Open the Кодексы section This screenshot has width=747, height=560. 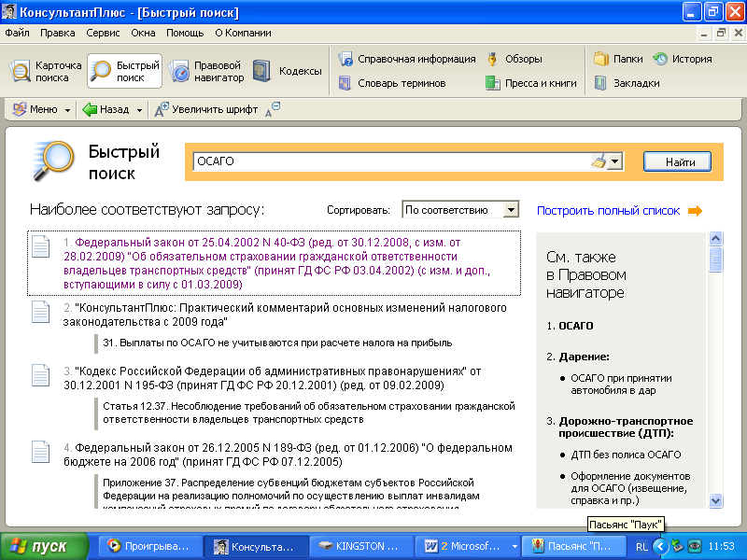(x=288, y=72)
